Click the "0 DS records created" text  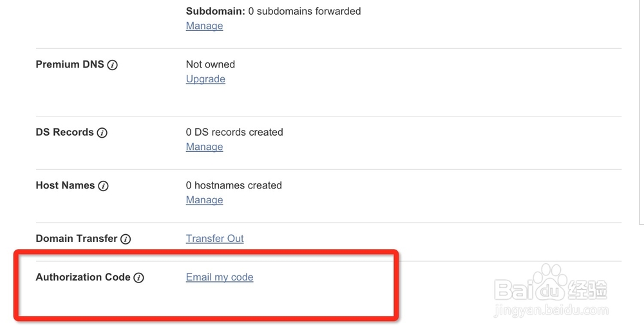tap(234, 132)
